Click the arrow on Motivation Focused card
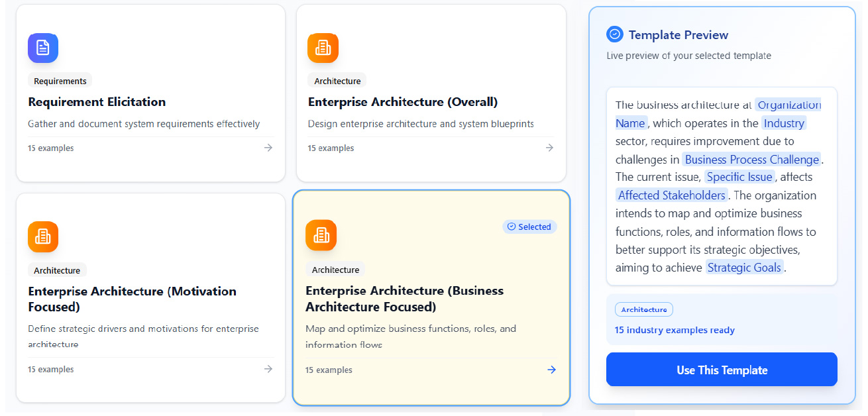Screen dimensions: 868x416 [268, 369]
